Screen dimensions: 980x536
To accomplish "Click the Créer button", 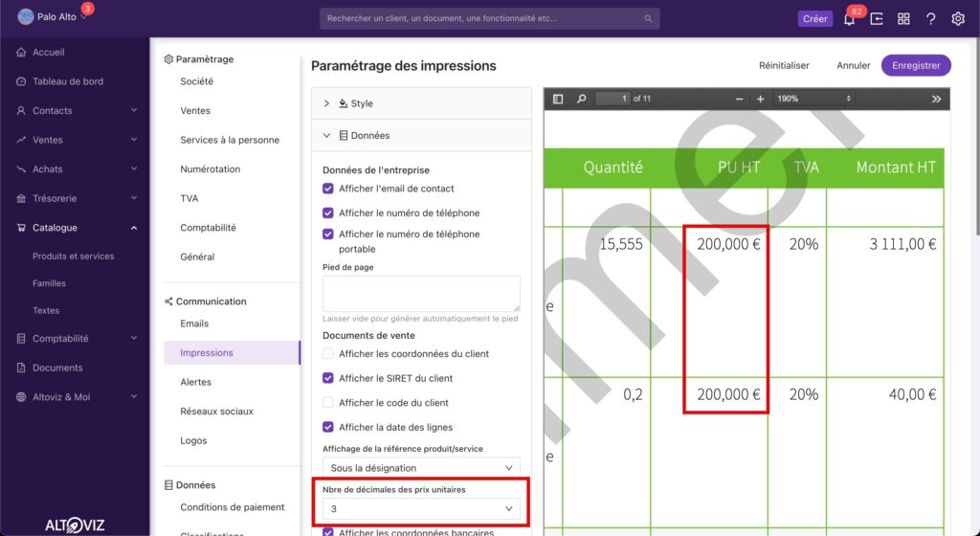I will click(x=815, y=19).
